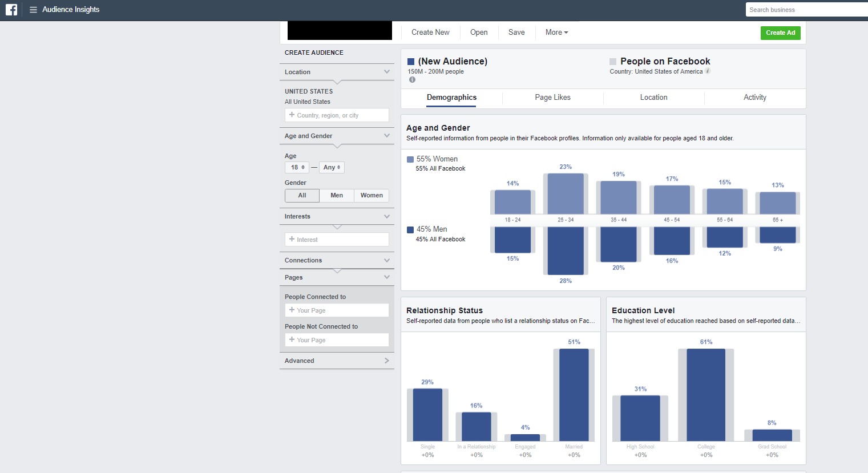Switch to the Page Likes tab
The image size is (868, 473).
pyautogui.click(x=552, y=98)
